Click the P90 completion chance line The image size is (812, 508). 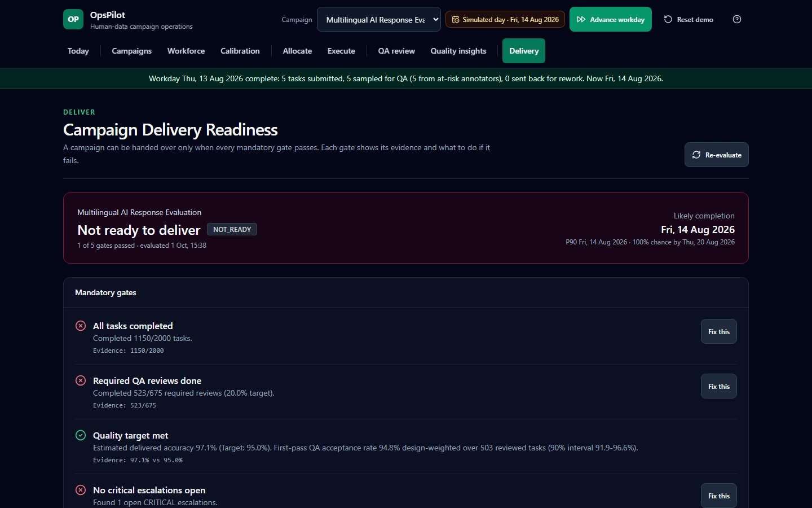click(650, 242)
